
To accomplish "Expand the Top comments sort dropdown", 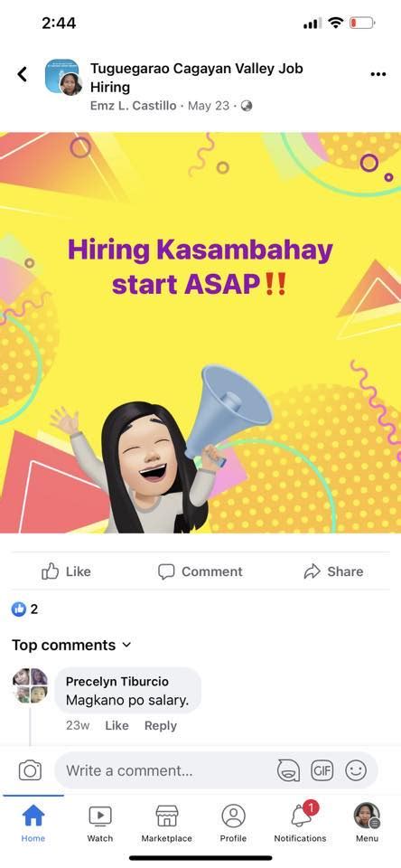I will pyautogui.click(x=71, y=645).
